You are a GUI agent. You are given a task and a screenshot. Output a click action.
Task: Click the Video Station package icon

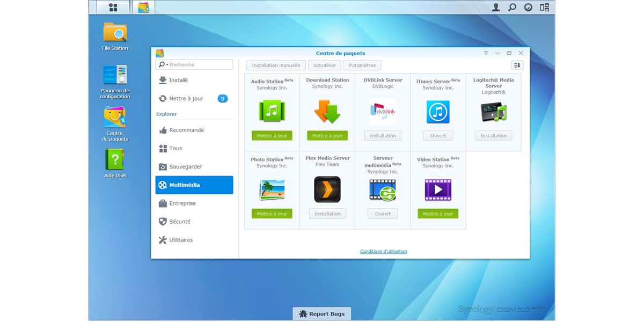coord(438,190)
